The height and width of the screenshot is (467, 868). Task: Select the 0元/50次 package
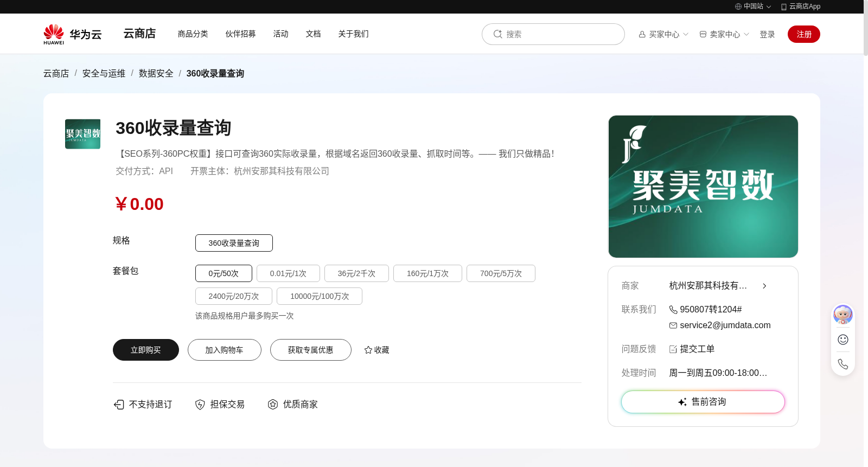click(224, 273)
